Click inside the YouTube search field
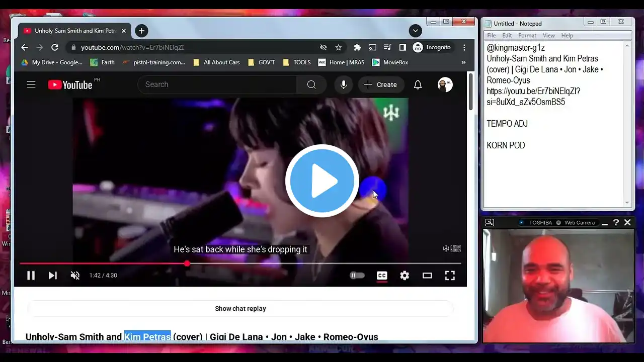The image size is (644, 362). click(216, 84)
